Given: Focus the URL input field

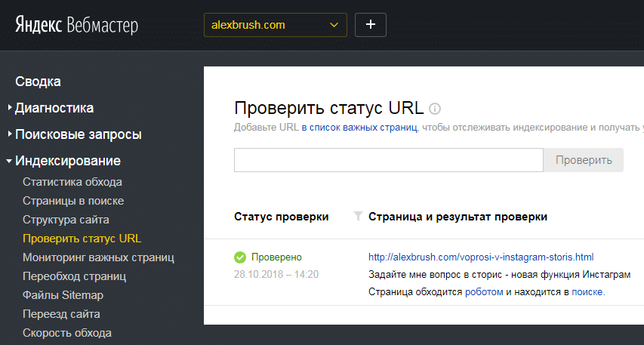Looking at the screenshot, I should [389, 160].
